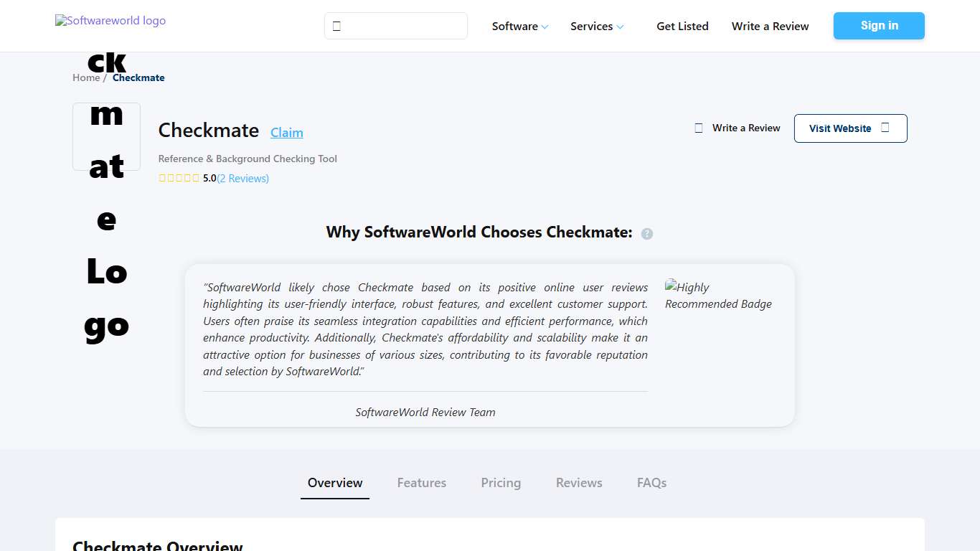Navigate to Home via breadcrumb
980x551 pixels.
tap(85, 77)
